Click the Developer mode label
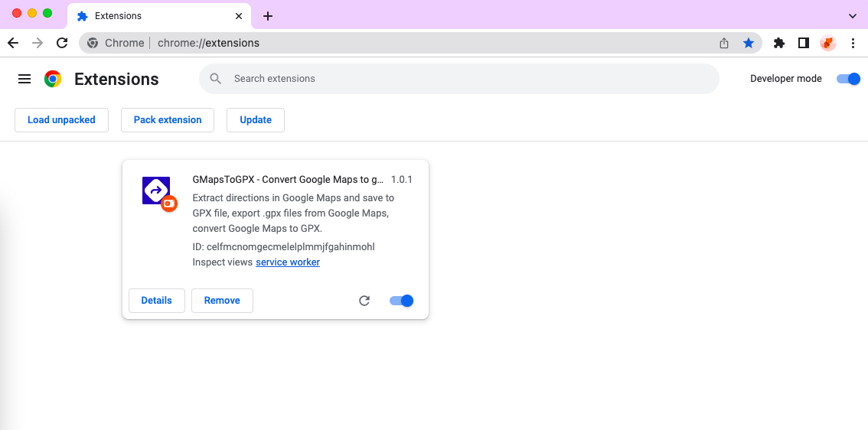 (x=785, y=79)
